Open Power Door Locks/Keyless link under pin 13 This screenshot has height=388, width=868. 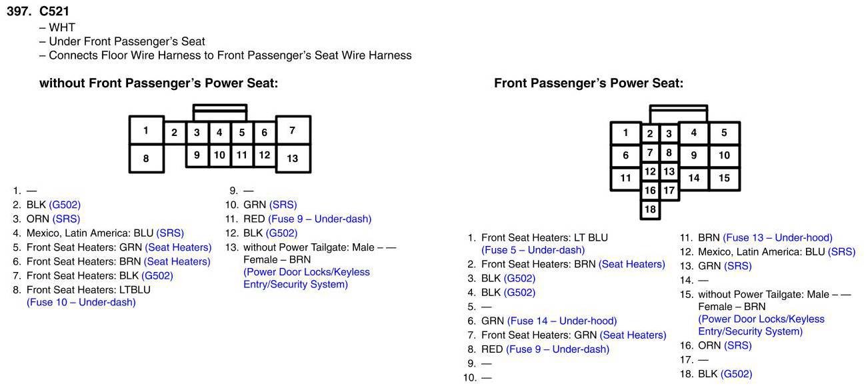tap(306, 272)
